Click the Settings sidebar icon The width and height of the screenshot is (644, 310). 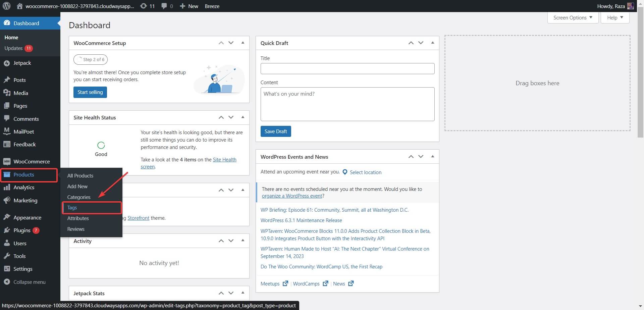[7, 269]
